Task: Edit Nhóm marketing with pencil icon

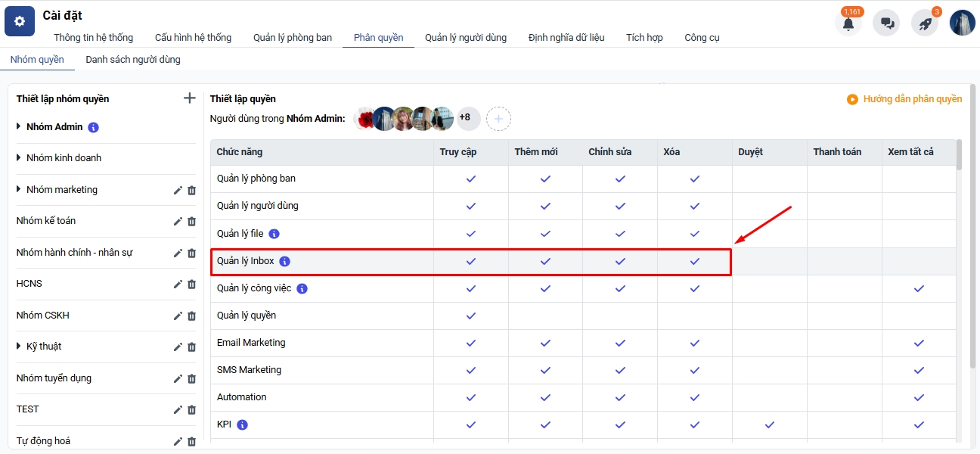Action: point(178,190)
